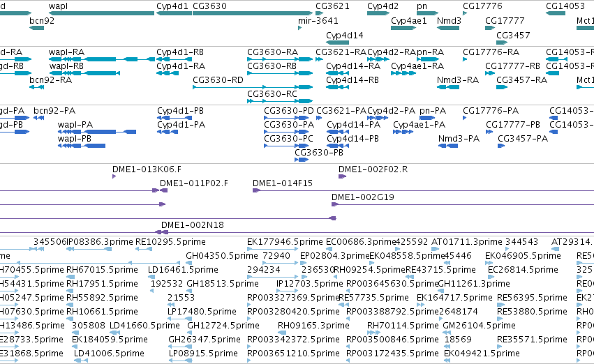Click the CG3457 gene label
The width and height of the screenshot is (594, 364).
[513, 35]
